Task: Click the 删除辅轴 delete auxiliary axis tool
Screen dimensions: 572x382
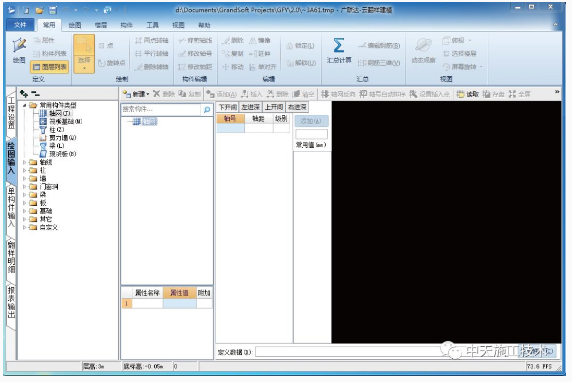Action: click(151, 67)
